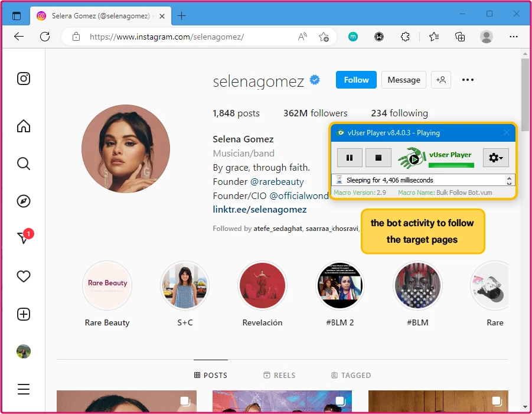Open own profile avatar in sidebar

pyautogui.click(x=24, y=351)
